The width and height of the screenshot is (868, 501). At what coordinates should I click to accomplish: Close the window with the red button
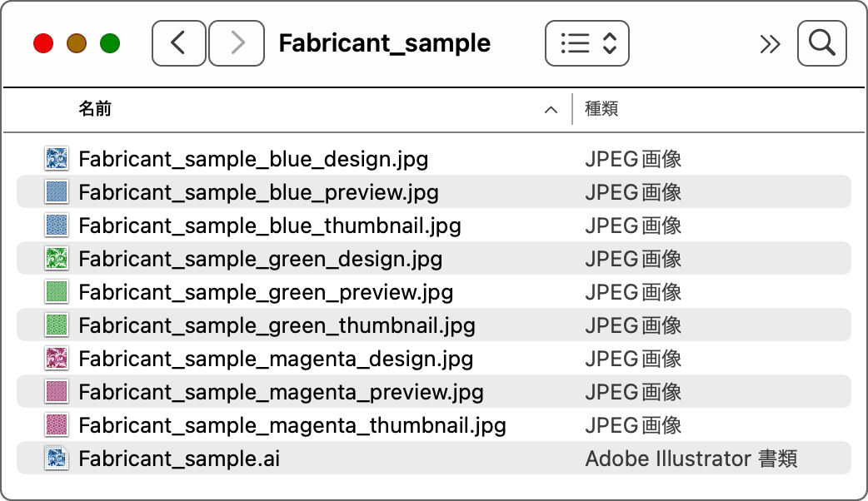[x=43, y=43]
